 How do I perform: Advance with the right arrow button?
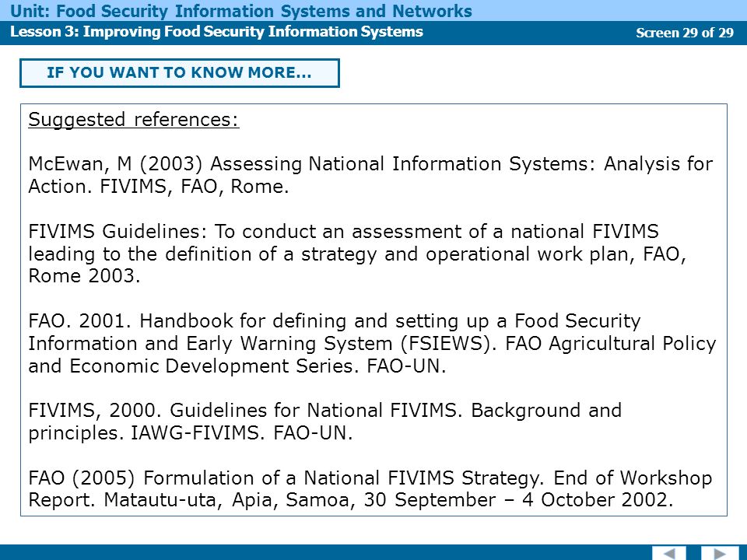[x=721, y=553]
